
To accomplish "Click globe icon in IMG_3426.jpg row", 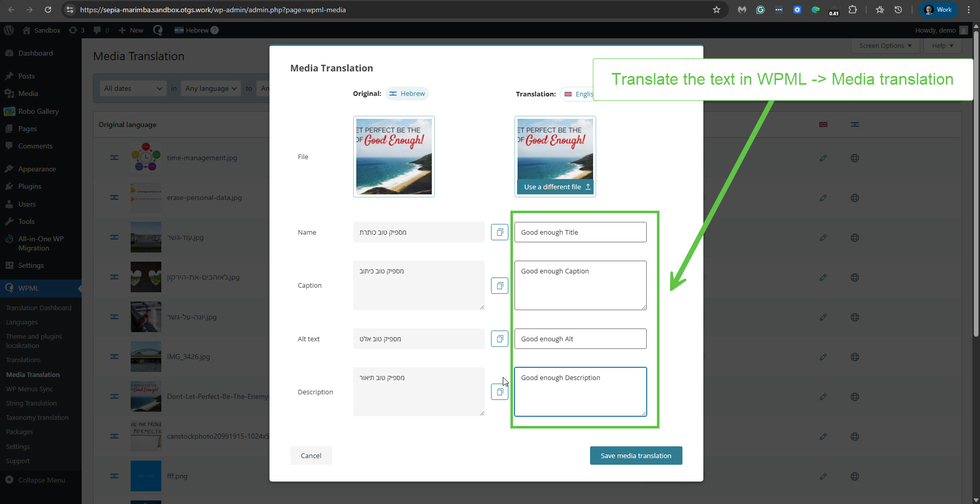I will 855,357.
